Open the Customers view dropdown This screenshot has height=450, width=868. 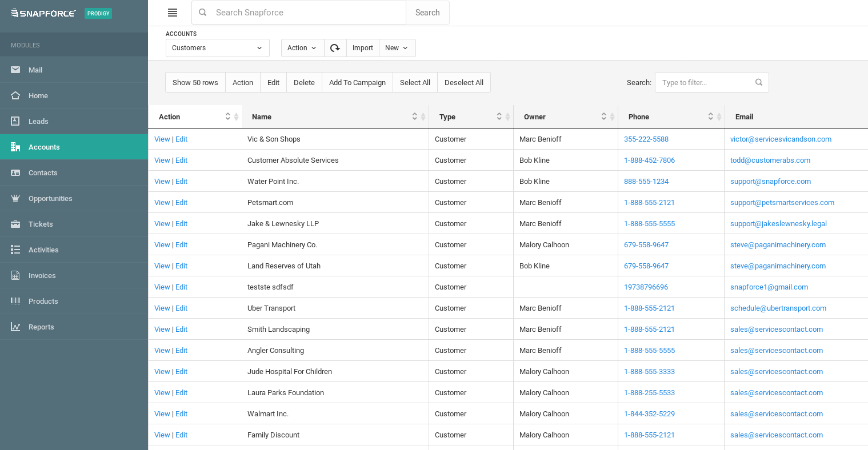coord(218,48)
